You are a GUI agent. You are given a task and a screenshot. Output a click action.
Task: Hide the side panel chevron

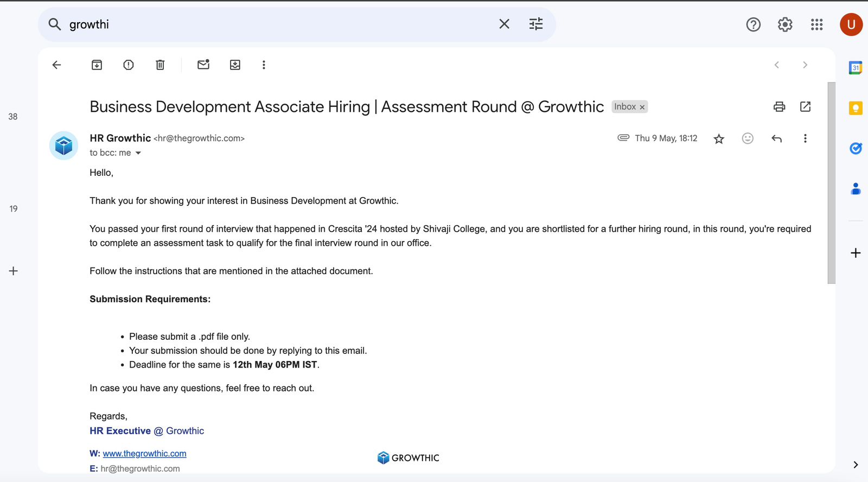[x=856, y=465]
